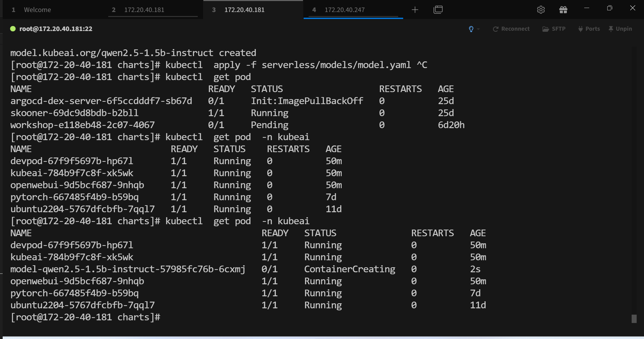
Task: Click the gift icon in title bar
Action: pyautogui.click(x=563, y=10)
